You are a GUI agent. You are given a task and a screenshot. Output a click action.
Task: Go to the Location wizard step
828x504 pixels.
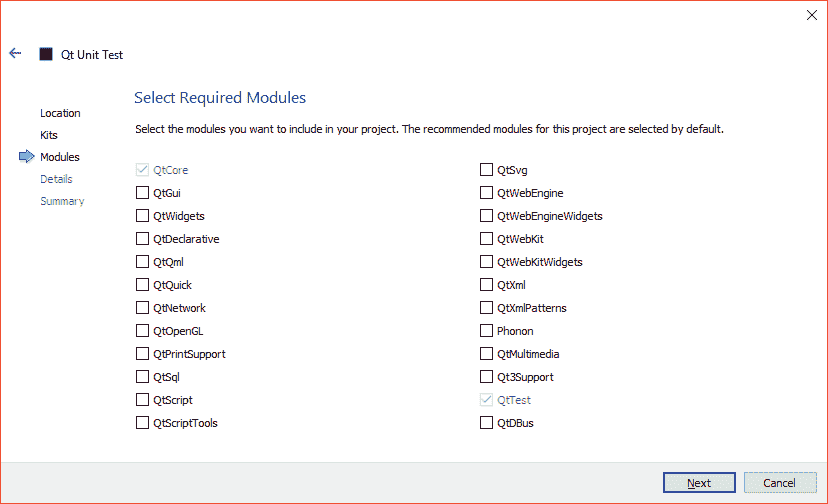point(60,113)
